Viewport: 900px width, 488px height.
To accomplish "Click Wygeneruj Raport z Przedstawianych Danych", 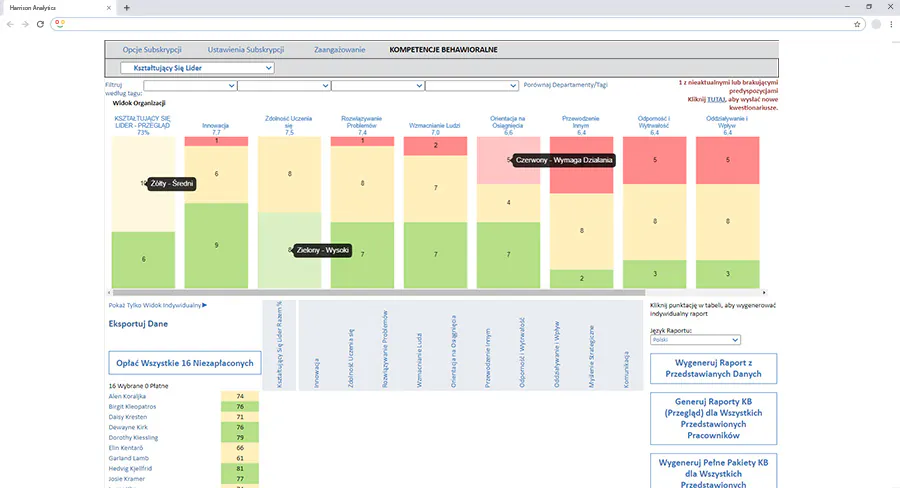I will coord(713,369).
